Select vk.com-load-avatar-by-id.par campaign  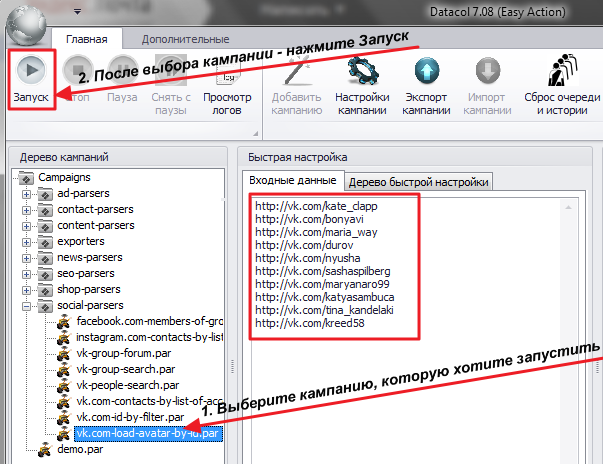148,434
